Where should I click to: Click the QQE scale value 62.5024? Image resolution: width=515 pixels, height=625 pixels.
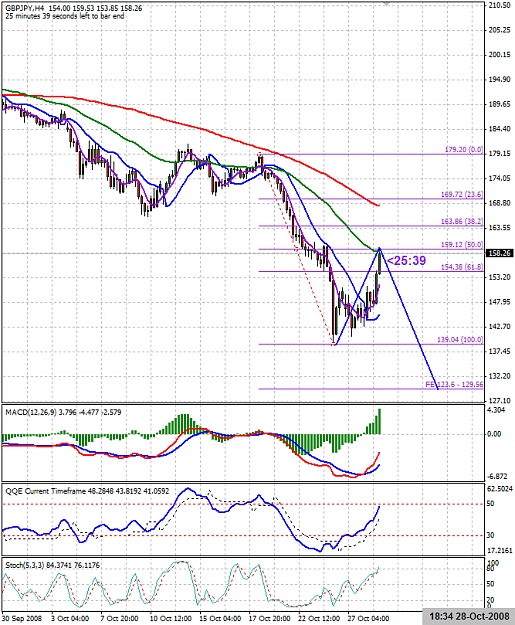click(x=500, y=489)
